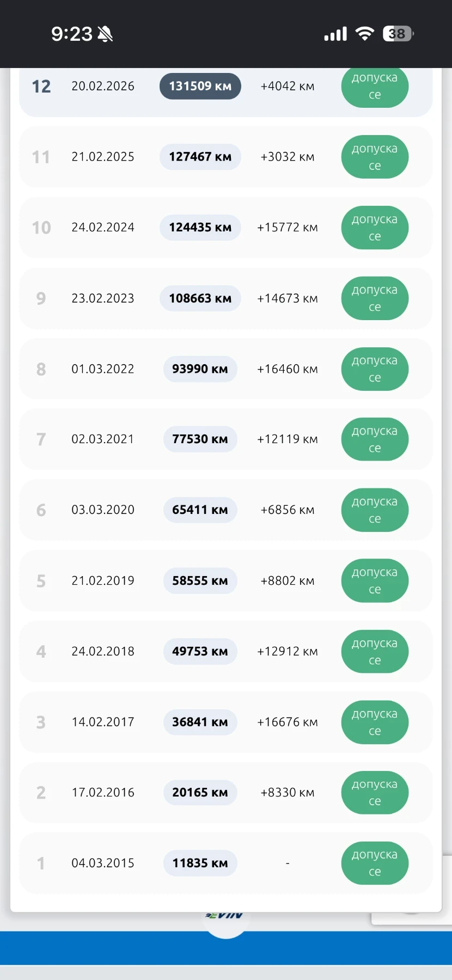Tap the battery indicator showing 38
The width and height of the screenshot is (452, 980).
click(398, 34)
